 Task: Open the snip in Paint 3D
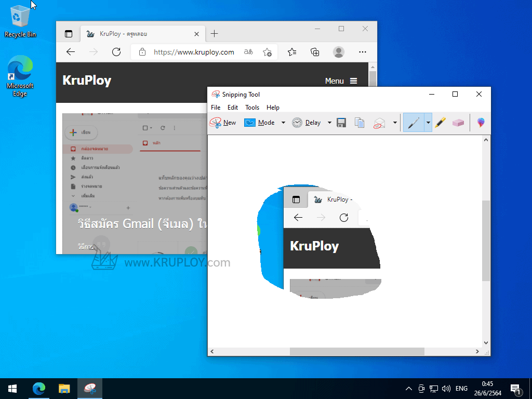coord(481,123)
